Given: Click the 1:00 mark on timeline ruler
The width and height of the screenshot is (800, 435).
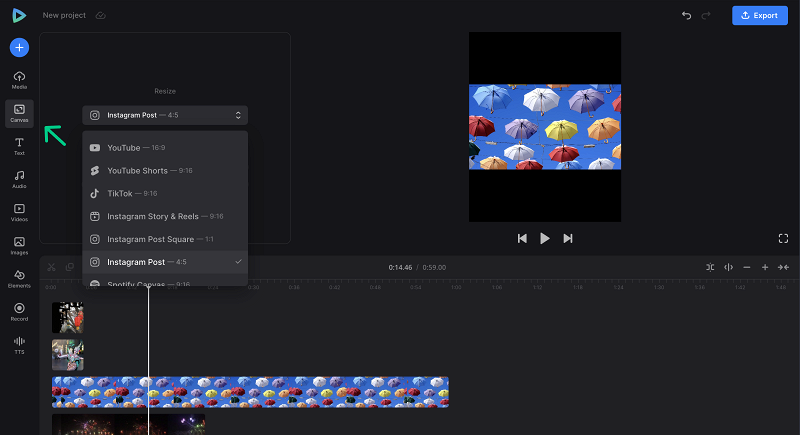Looking at the screenshot, I should (456, 287).
